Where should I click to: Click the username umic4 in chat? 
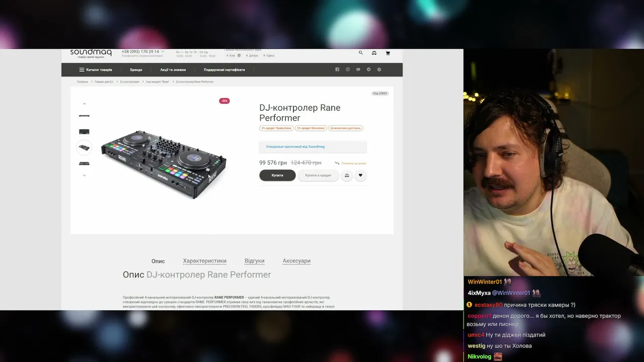click(x=476, y=335)
